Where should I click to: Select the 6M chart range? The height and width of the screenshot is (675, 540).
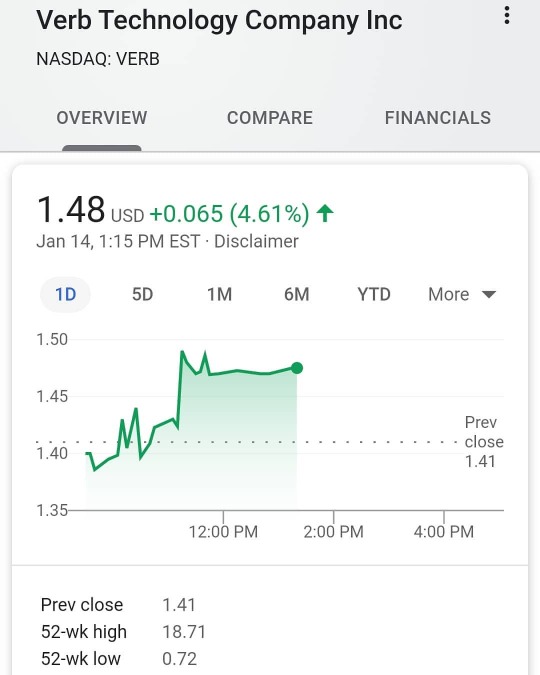[297, 294]
